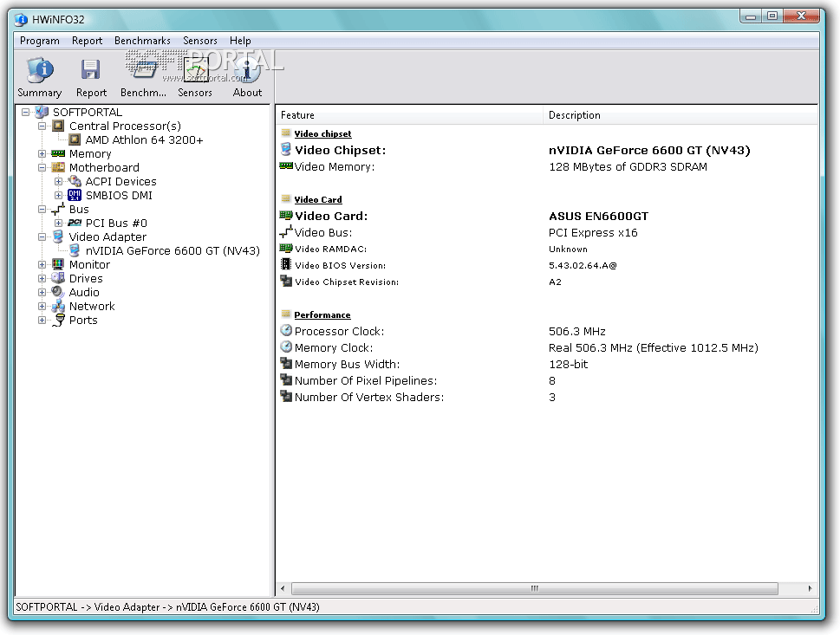
Task: Expand the PCI Bus #0 node
Action: pos(58,223)
